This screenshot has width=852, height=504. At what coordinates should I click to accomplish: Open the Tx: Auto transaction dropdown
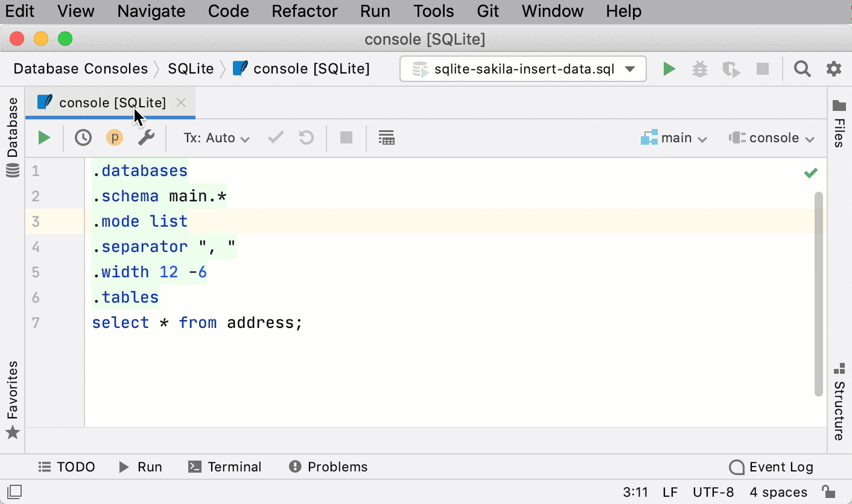[214, 137]
